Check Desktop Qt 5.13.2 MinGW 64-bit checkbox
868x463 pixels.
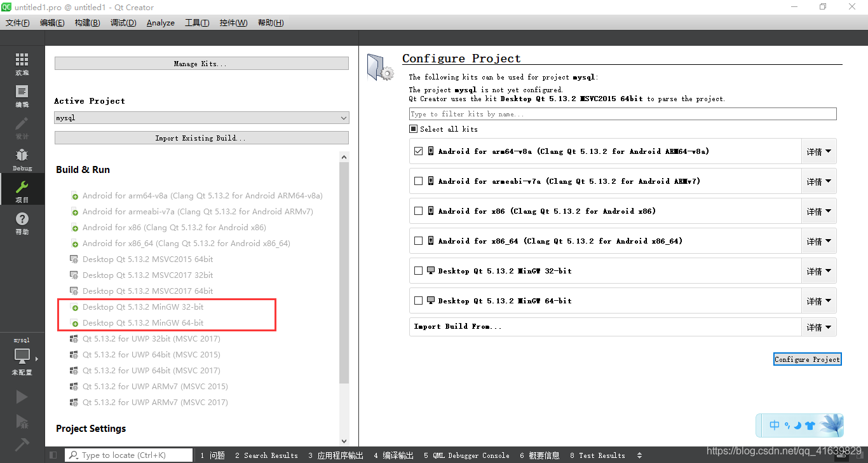pyautogui.click(x=418, y=301)
